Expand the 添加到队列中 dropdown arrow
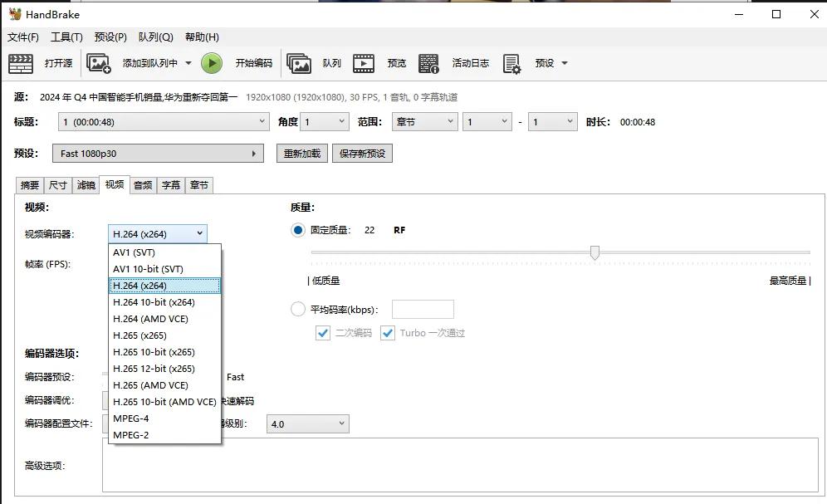This screenshot has height=504, width=827. pyautogui.click(x=188, y=63)
